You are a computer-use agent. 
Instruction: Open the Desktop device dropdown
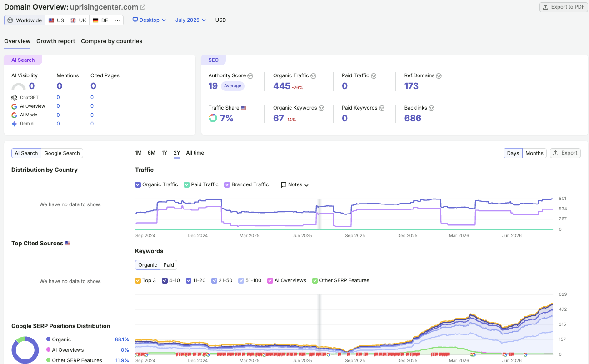(x=149, y=20)
